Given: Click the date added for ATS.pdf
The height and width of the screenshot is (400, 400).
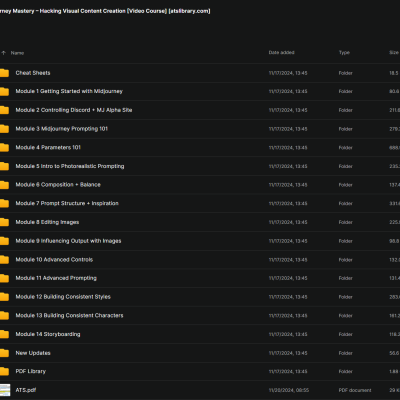Looking at the screenshot, I should pos(289,390).
